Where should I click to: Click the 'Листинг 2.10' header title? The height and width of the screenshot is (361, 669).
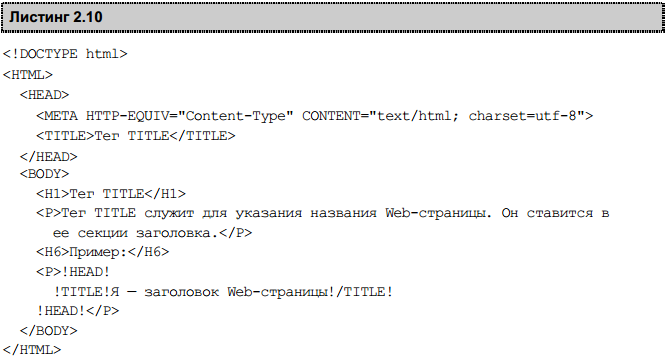[56, 17]
